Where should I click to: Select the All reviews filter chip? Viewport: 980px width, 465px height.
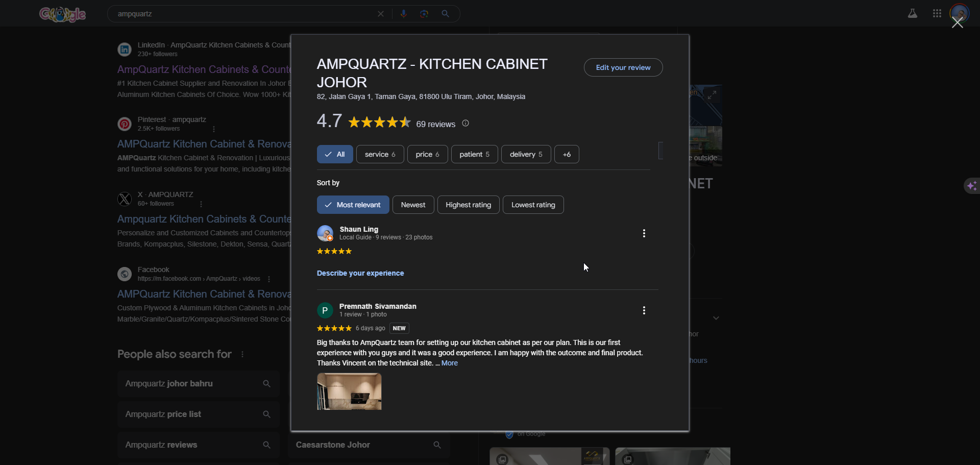pyautogui.click(x=335, y=154)
